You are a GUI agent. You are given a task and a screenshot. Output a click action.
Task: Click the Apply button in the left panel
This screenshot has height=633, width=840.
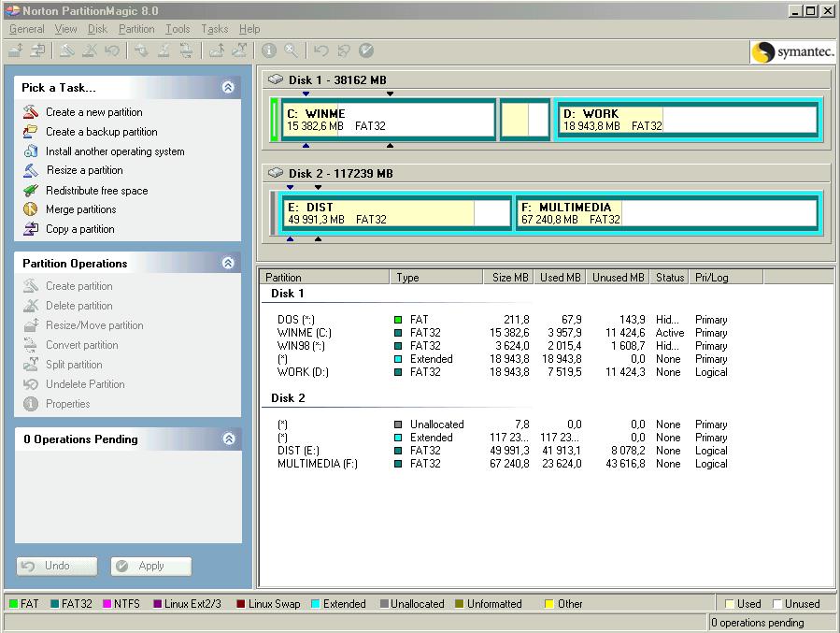151,566
